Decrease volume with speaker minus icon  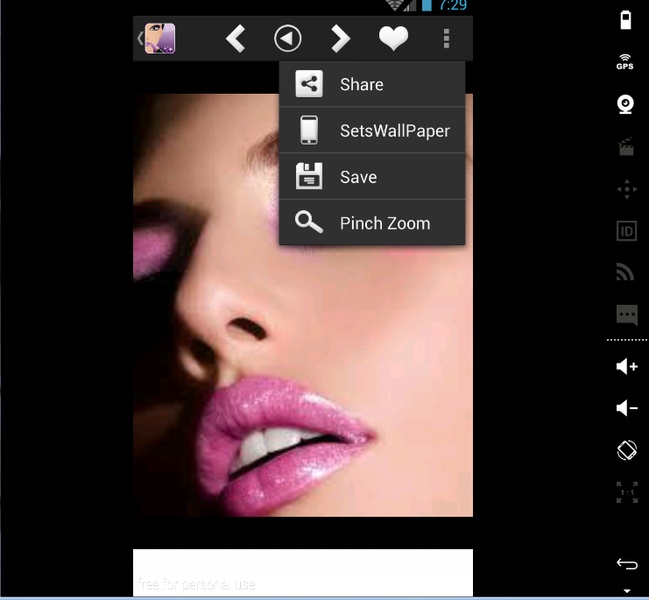pos(627,408)
